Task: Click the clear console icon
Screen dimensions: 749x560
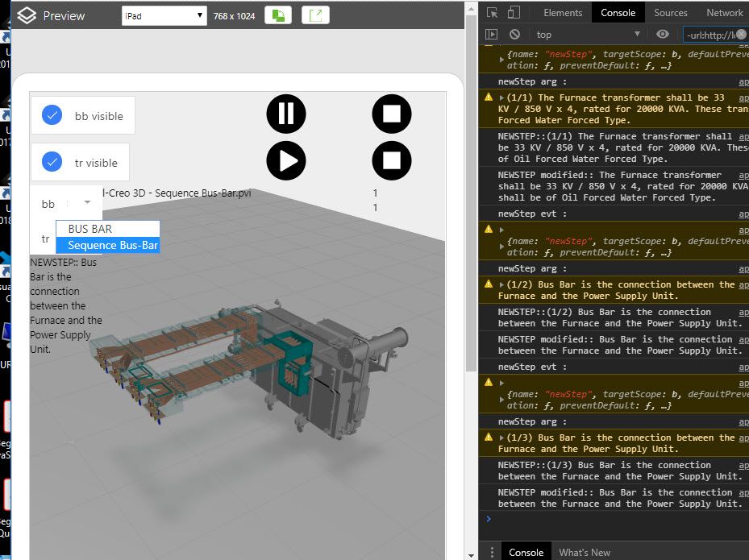Action: pos(514,35)
